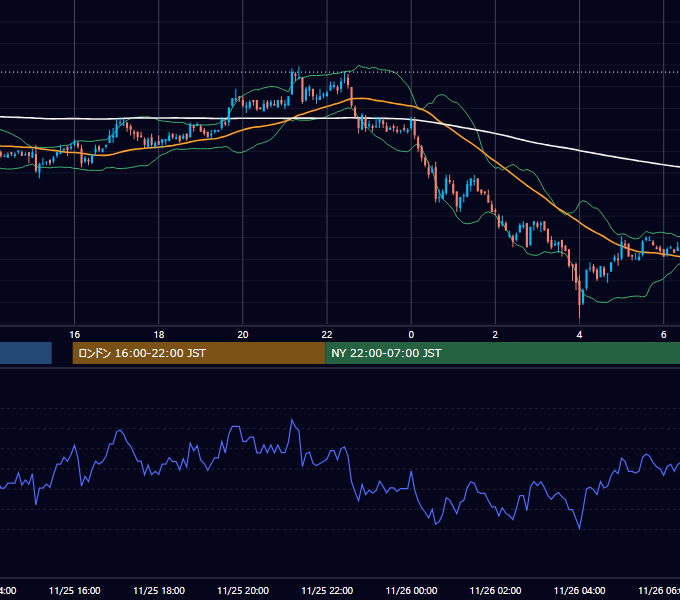This screenshot has height=600, width=680.
Task: Click the lowest candle wick at 4 o'clock
Action: tap(579, 311)
